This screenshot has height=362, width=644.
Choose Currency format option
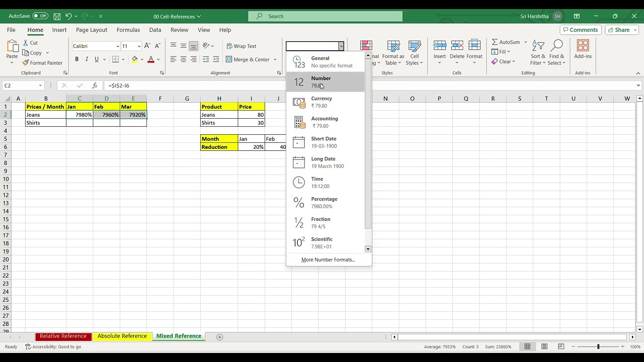point(326,102)
